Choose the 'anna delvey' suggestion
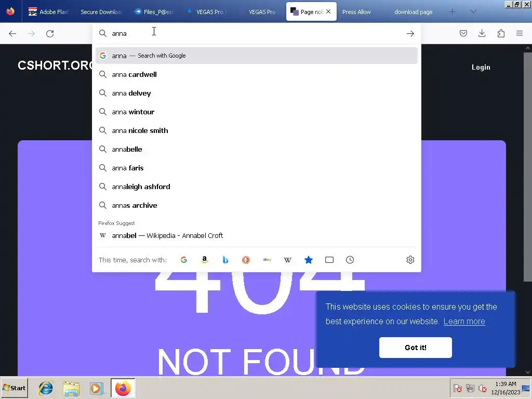Image resolution: width=532 pixels, height=399 pixels. (x=257, y=93)
